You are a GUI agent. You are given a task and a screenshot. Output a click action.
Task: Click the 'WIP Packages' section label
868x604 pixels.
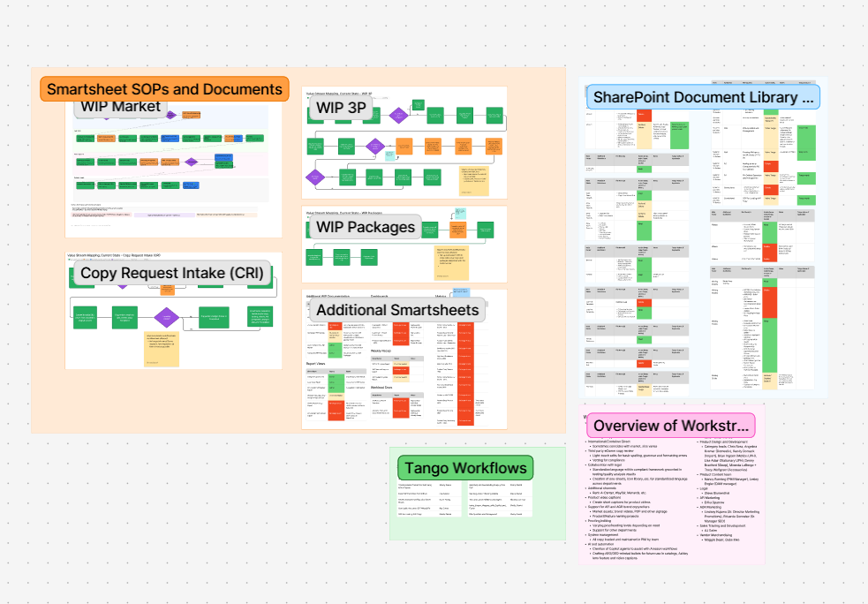point(365,227)
